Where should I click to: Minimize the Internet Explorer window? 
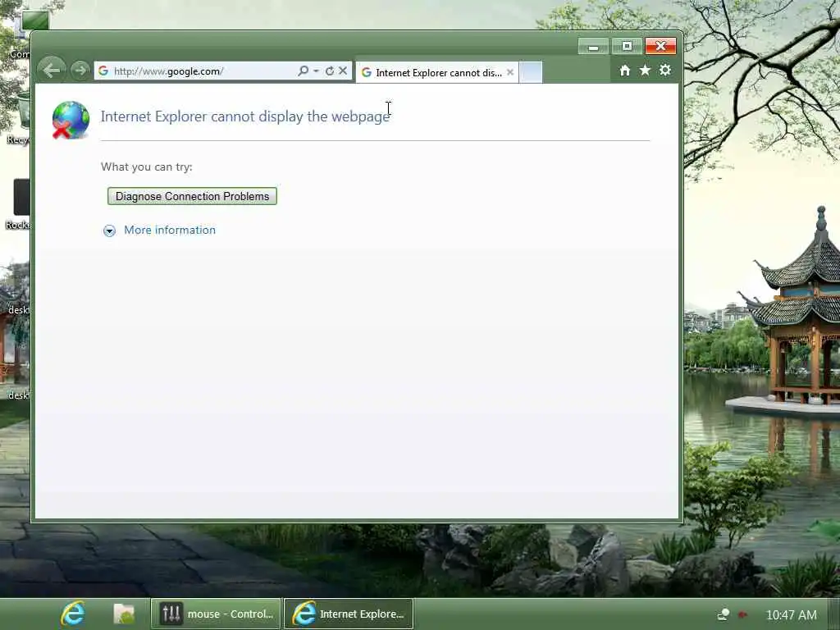593,47
